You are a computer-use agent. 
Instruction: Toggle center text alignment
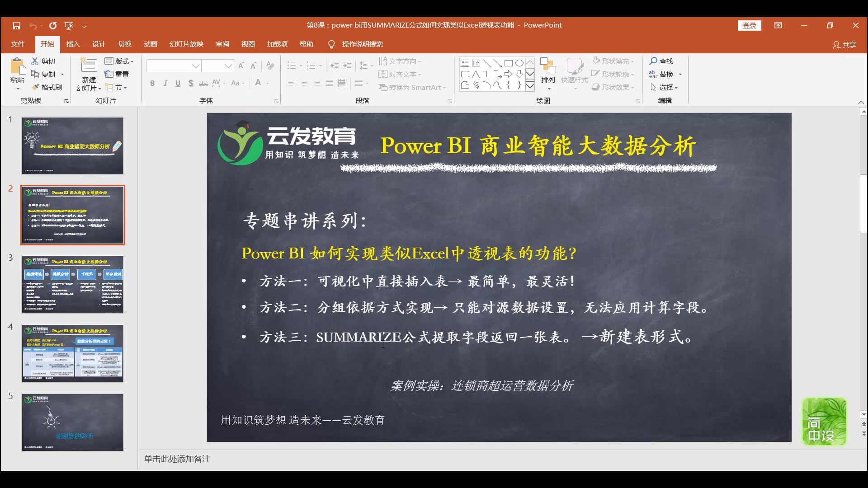tap(304, 83)
